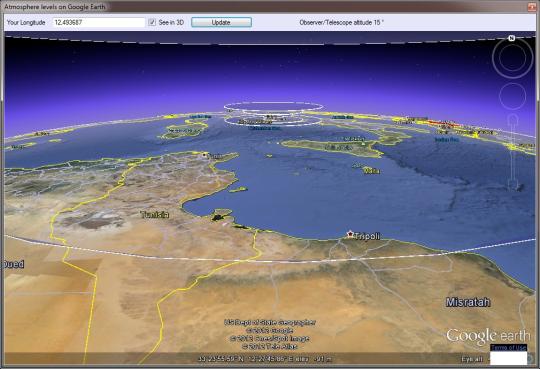Click the Update button
This screenshot has height=369, width=540.
click(221, 22)
